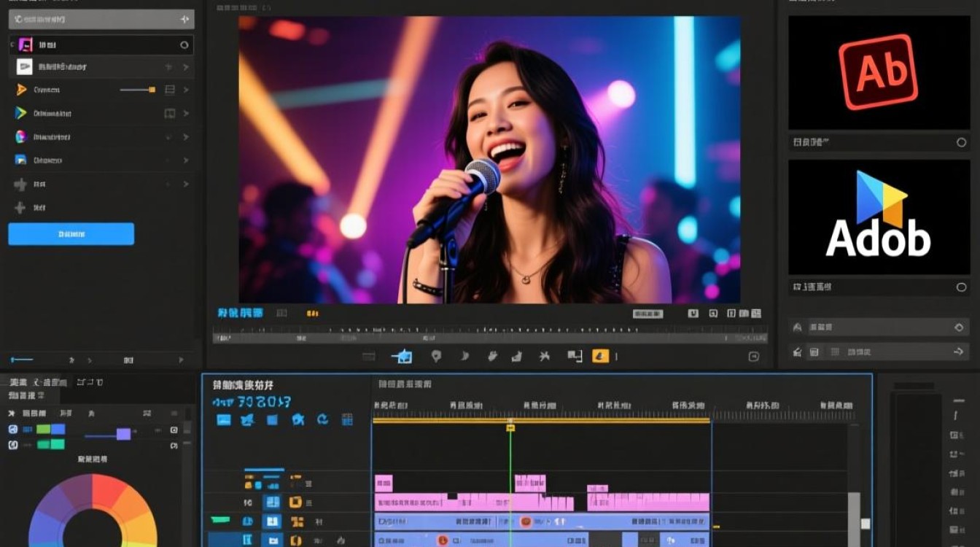Toggle the circle in the pink-purple icon row
Screen dimensions: 980x547
(184, 45)
